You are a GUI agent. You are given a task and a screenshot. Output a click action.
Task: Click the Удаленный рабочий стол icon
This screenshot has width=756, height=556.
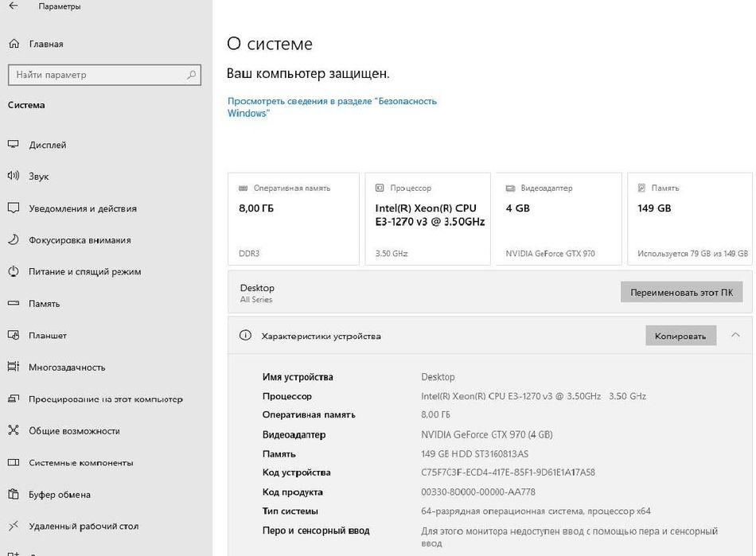coord(14,526)
